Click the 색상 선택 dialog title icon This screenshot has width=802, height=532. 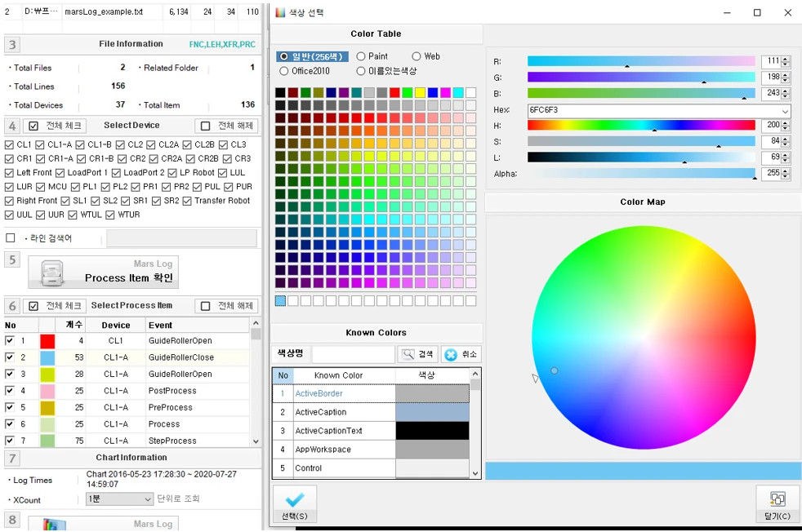(x=280, y=12)
